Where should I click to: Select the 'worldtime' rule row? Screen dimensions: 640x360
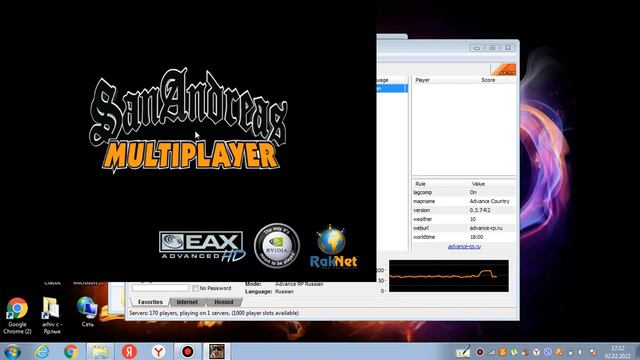point(464,237)
